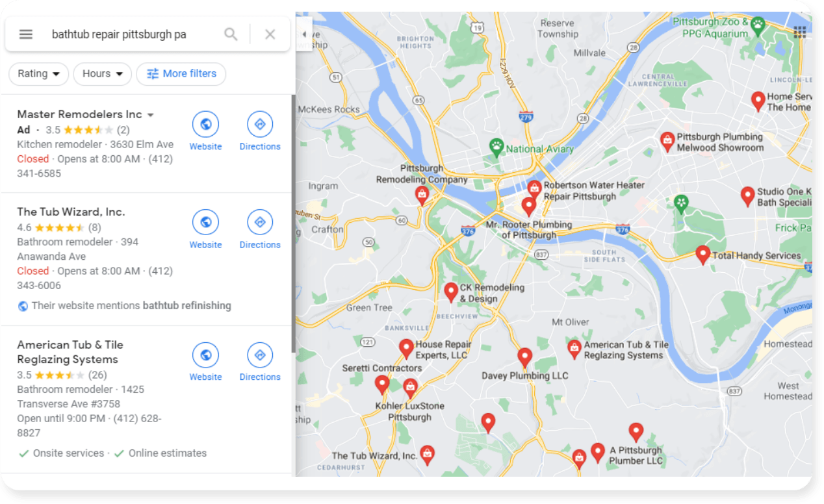The image size is (824, 504).
Task: Expand the Hours filter dropdown
Action: 103,74
